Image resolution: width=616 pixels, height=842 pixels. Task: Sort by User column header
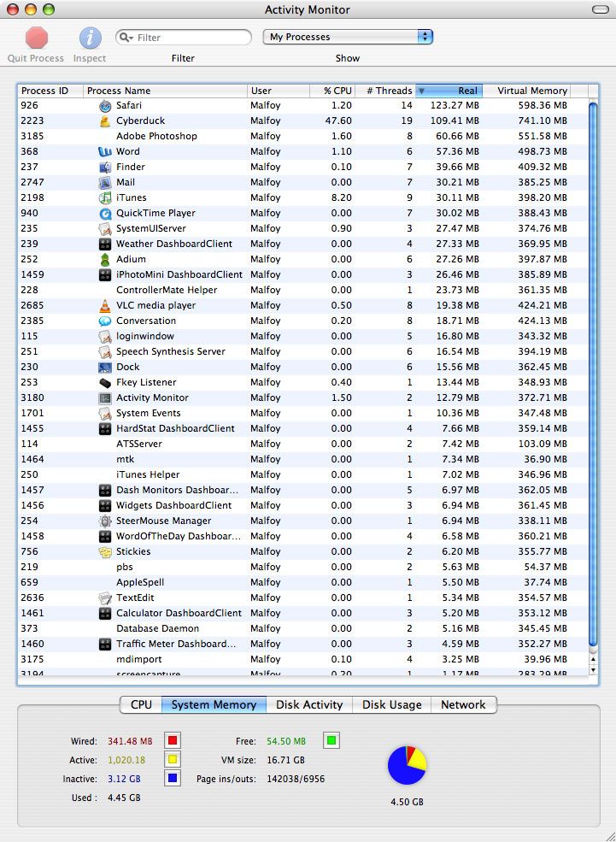tap(279, 91)
